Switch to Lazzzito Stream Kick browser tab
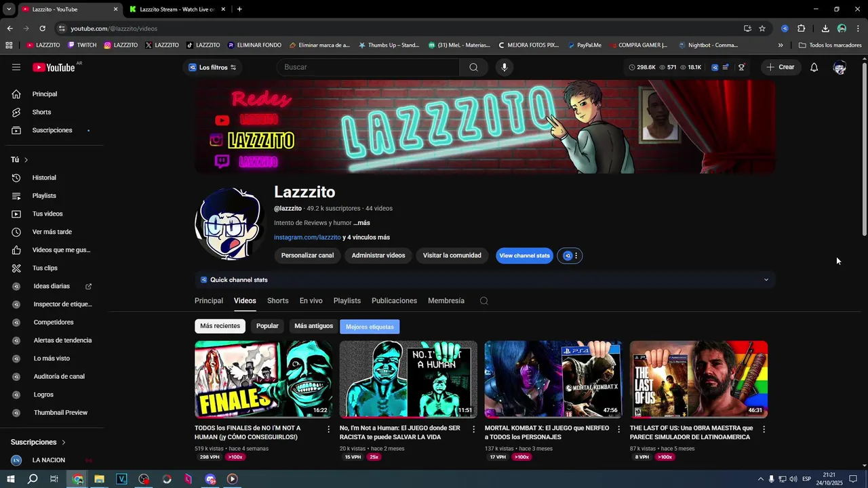The height and width of the screenshot is (488, 868). [x=177, y=9]
